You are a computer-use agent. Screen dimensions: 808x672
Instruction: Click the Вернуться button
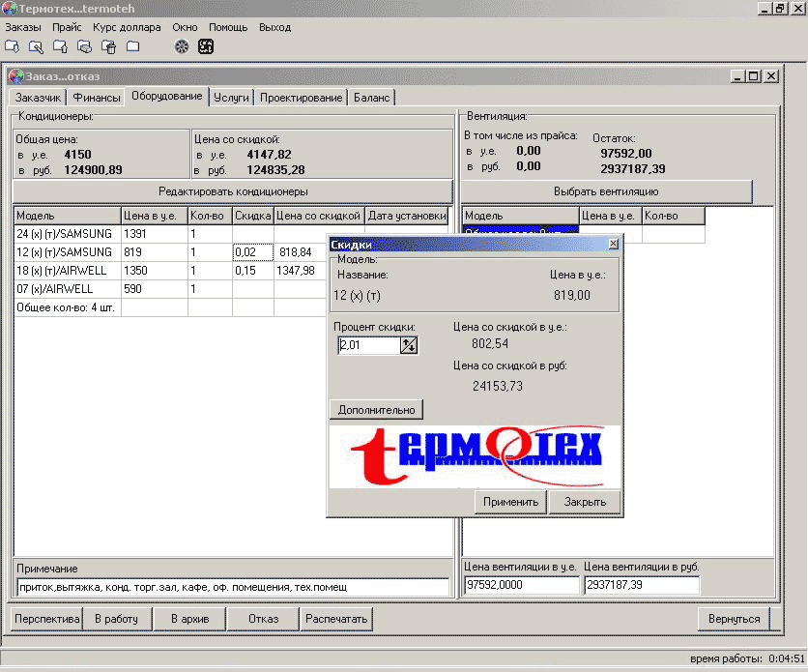pyautogui.click(x=734, y=619)
